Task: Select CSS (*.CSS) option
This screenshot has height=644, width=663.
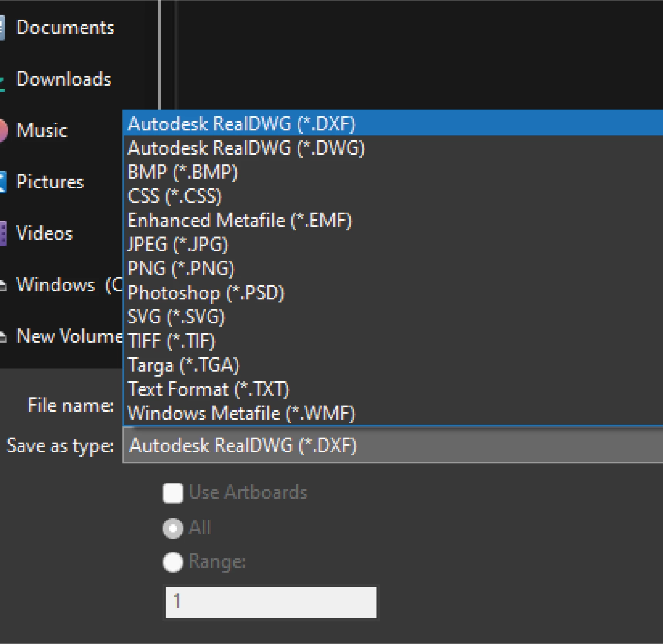Action: pyautogui.click(x=393, y=196)
